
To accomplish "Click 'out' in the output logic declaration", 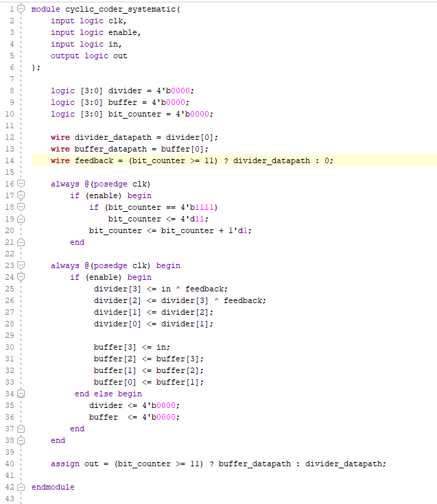I will coord(120,56).
